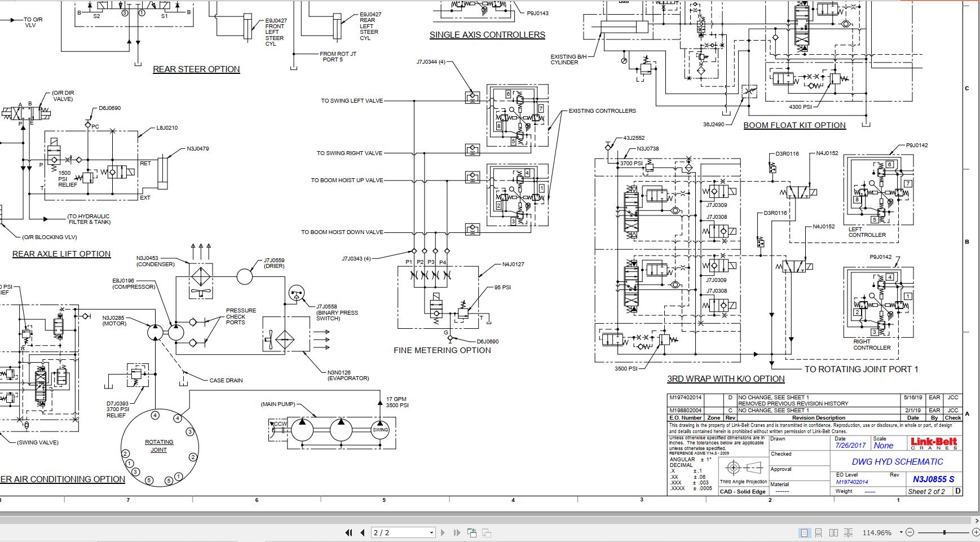Zoom in with the plus button
The width and height of the screenshot is (980, 542).
(975, 532)
